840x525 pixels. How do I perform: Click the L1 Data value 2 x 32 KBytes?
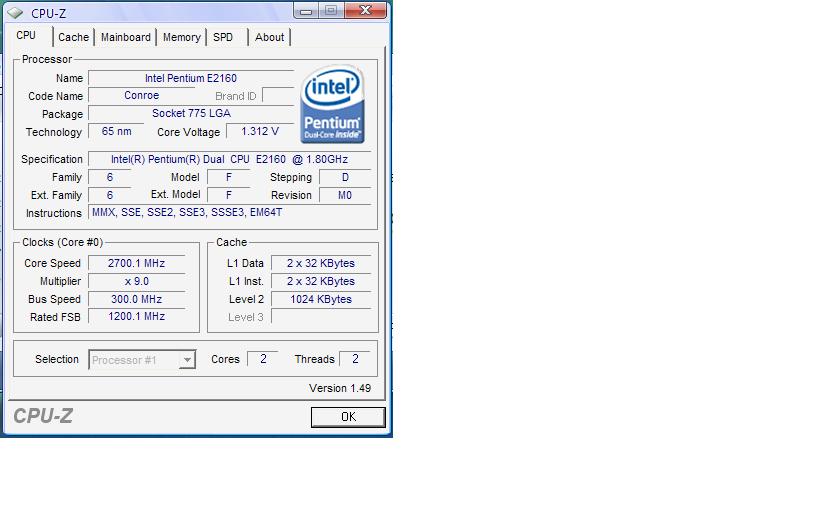coord(321,263)
